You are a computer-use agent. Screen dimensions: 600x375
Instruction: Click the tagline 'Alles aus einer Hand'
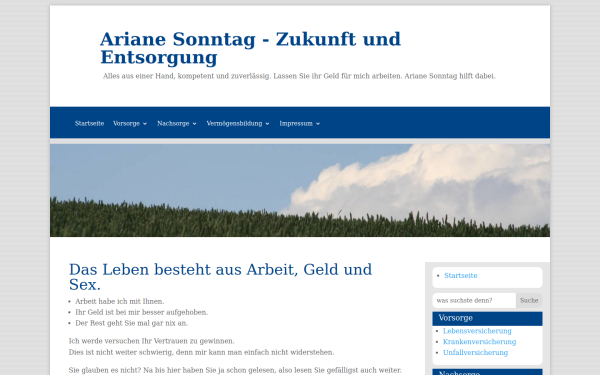click(x=299, y=76)
